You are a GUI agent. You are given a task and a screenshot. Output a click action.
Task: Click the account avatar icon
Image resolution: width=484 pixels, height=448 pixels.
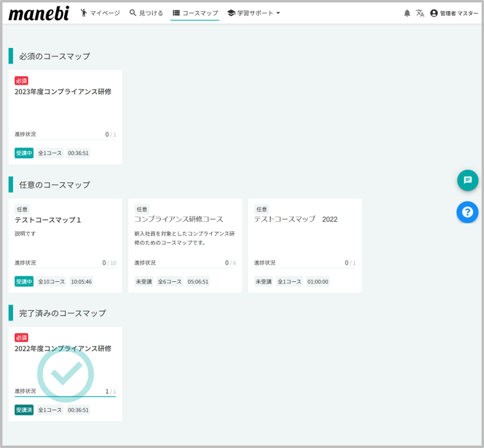pyautogui.click(x=434, y=13)
